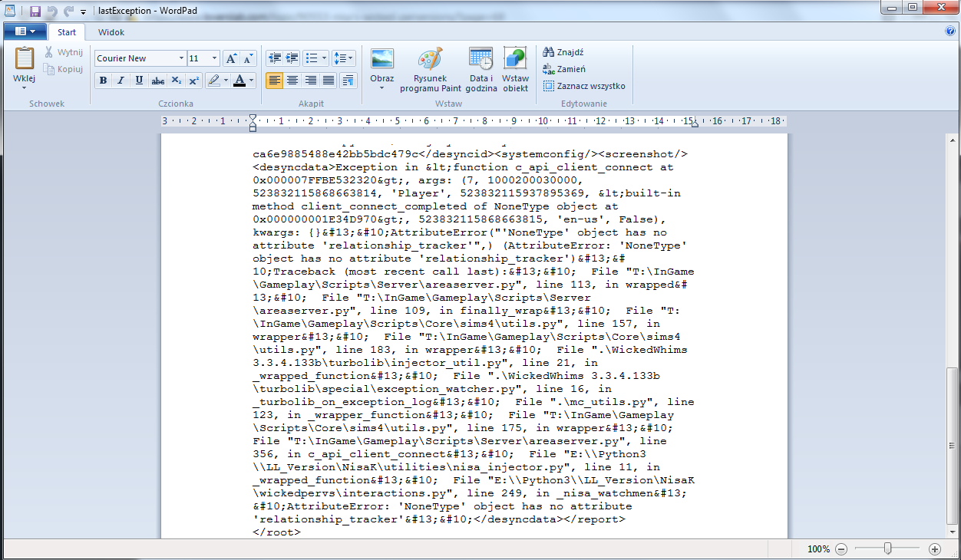Click Zamień replace button
Screen dimensions: 961x560
(x=564, y=69)
